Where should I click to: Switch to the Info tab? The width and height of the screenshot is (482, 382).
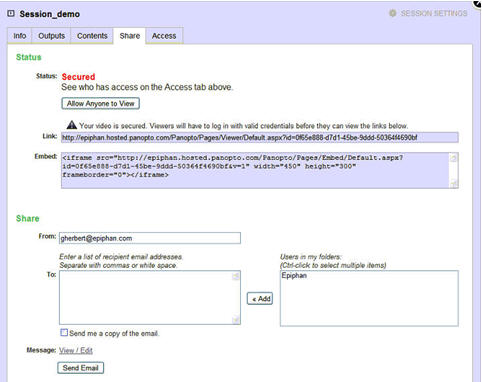pos(20,36)
